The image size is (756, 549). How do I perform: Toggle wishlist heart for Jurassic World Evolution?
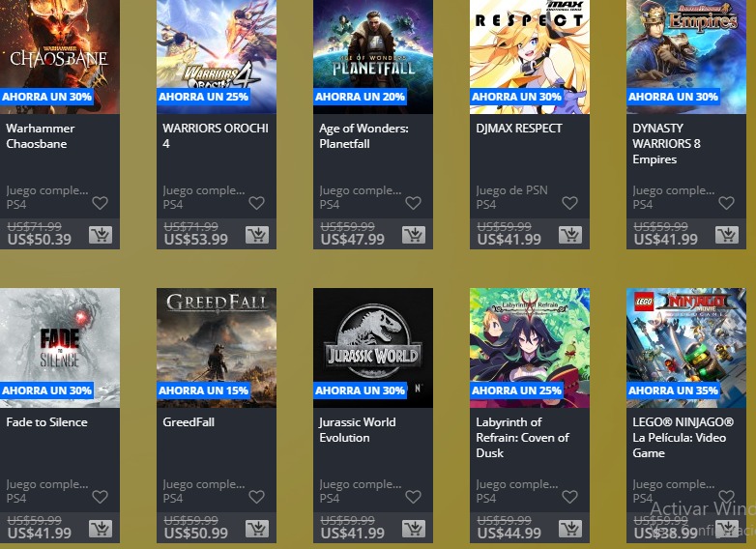click(413, 497)
